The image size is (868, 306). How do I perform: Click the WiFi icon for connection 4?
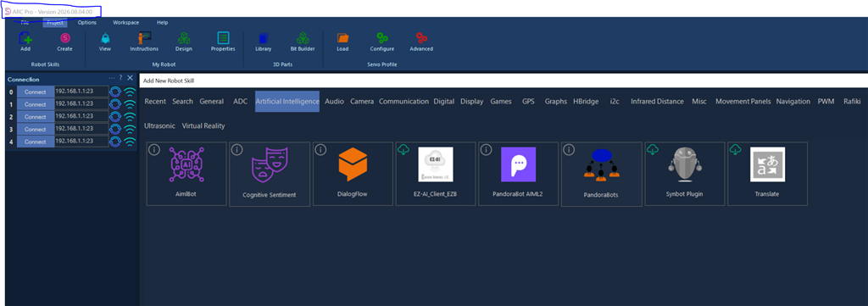pyautogui.click(x=130, y=142)
